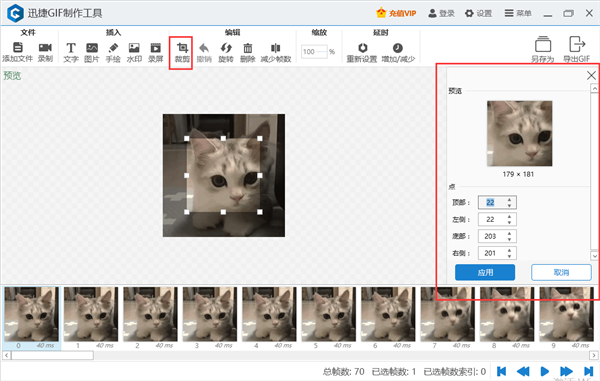
Task: Select frame 9 thumbnail
Action: [x=566, y=314]
